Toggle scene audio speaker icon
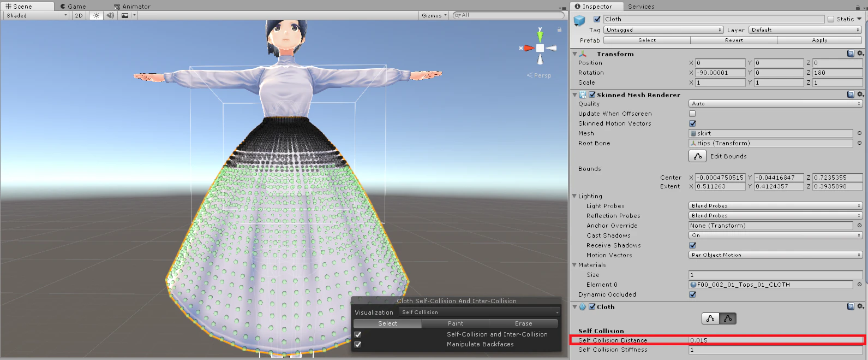868x360 pixels. pos(110,15)
